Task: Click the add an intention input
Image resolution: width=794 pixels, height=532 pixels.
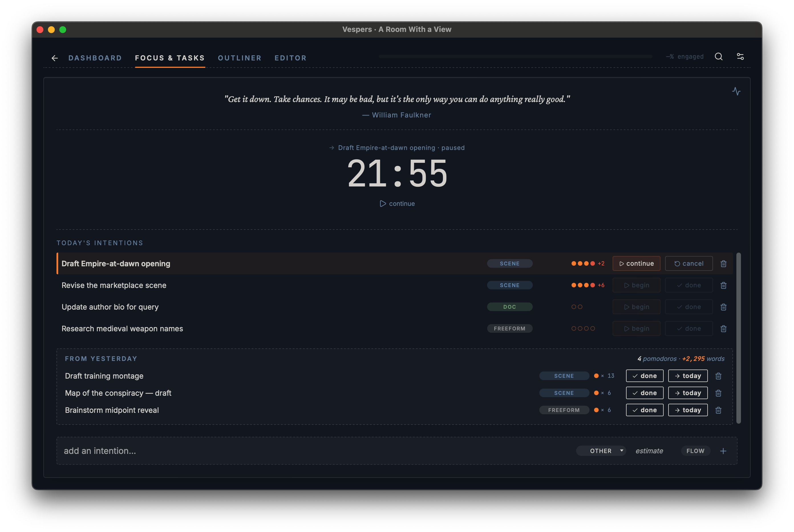Action: click(x=315, y=451)
